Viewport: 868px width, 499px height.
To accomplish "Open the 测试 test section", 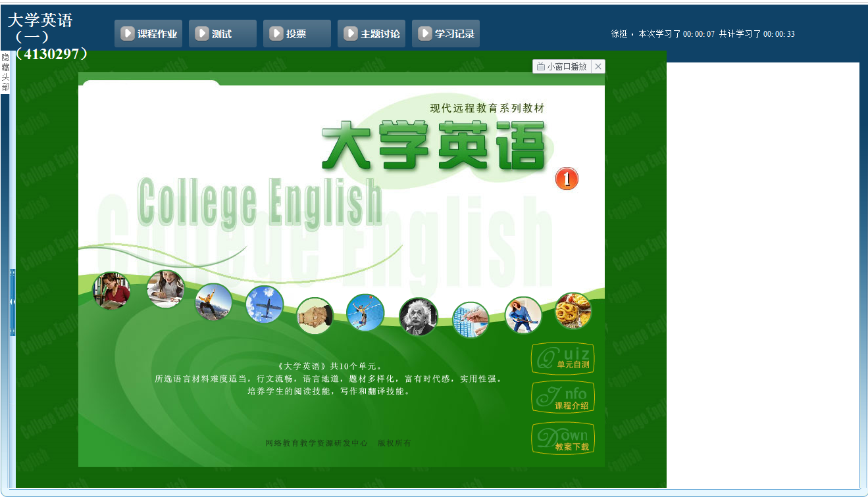I will pos(222,34).
